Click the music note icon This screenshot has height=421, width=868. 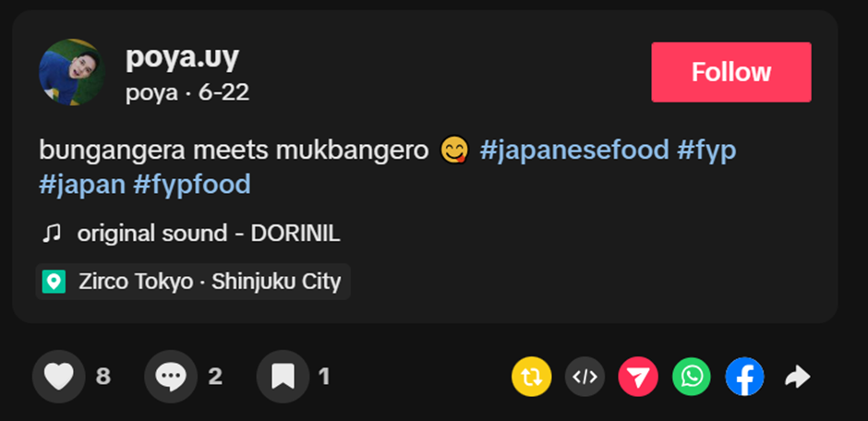pos(52,234)
